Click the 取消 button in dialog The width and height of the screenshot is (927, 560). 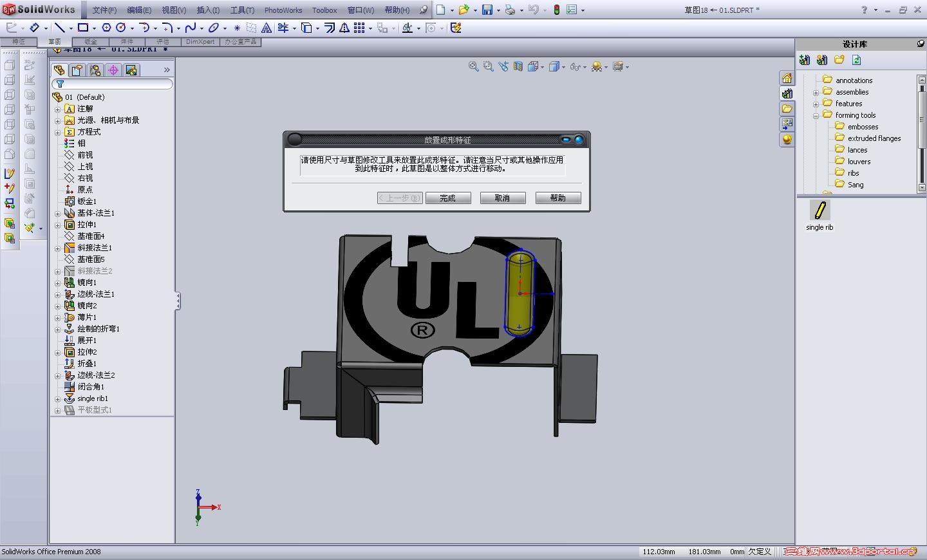[502, 198]
